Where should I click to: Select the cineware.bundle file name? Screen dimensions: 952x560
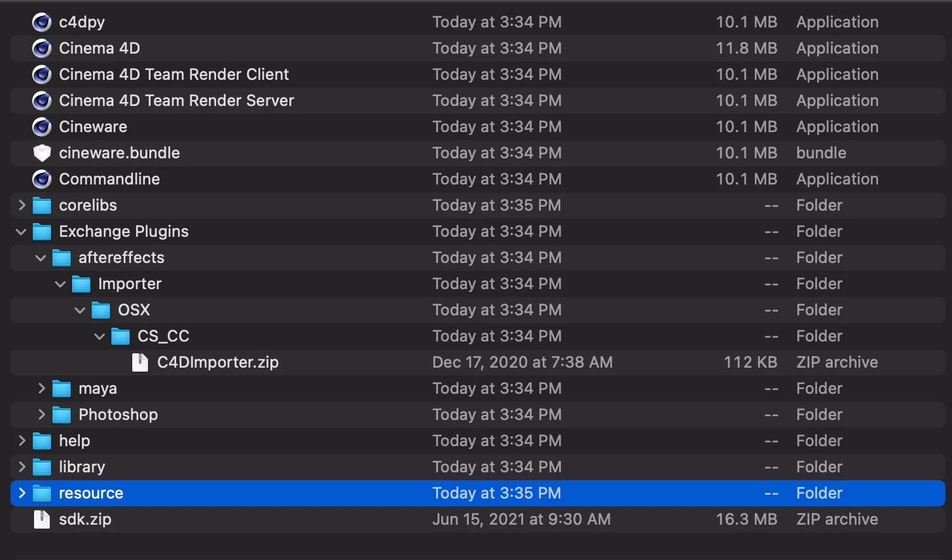click(119, 153)
